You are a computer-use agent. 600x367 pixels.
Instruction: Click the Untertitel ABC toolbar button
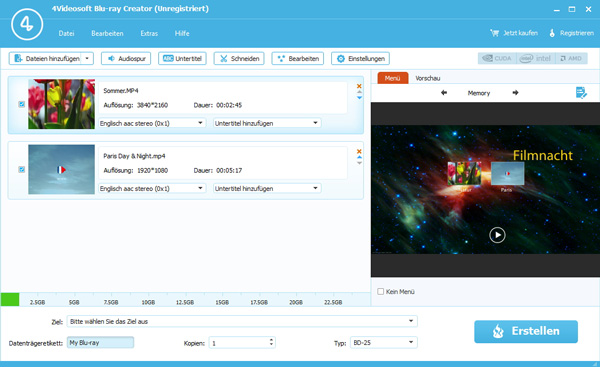[x=182, y=59]
